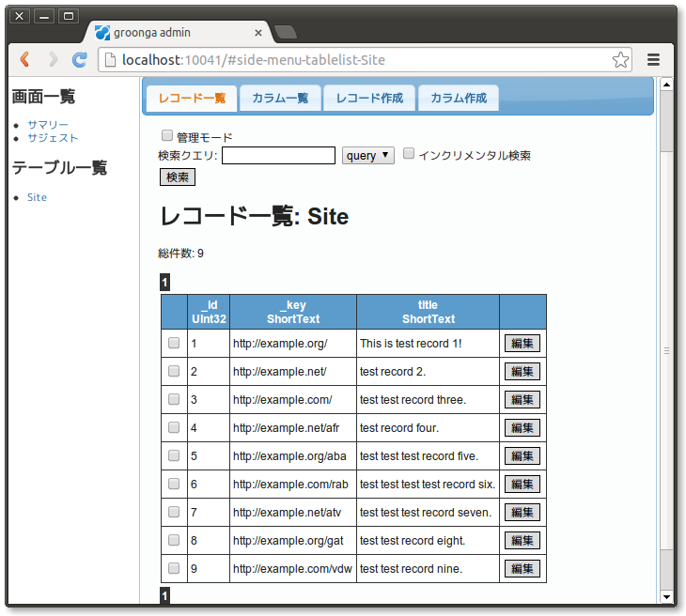Click the browser forward arrow
Screen dimensions: 686x616
(x=53, y=59)
